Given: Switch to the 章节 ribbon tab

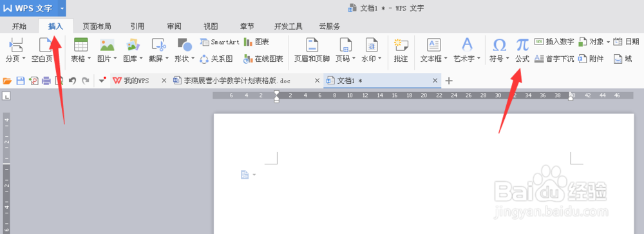Looking at the screenshot, I should click(247, 26).
